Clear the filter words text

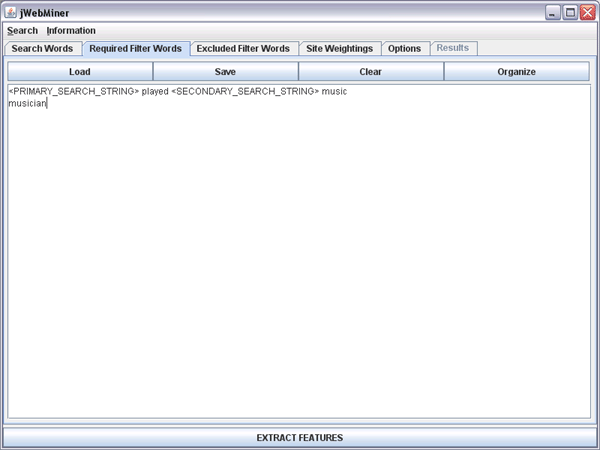(x=370, y=72)
